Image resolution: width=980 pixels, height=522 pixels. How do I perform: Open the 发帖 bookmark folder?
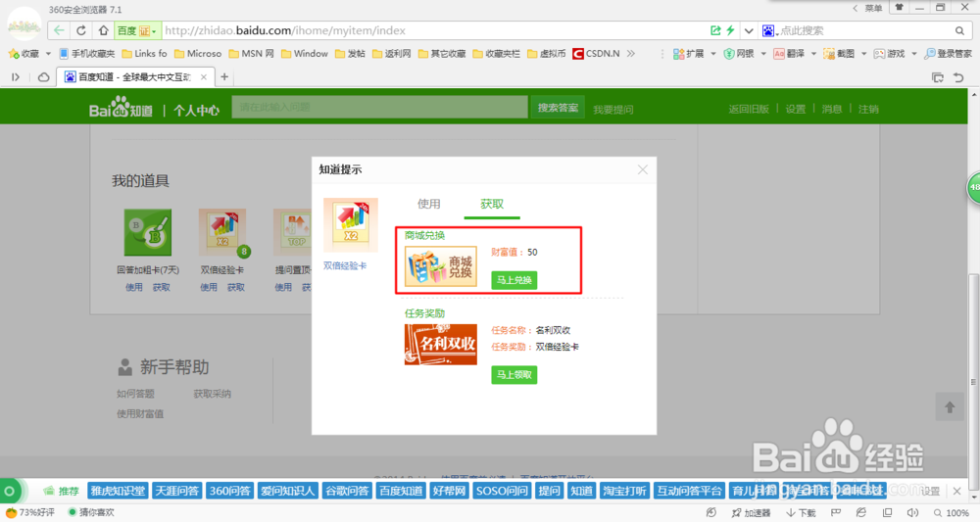[351, 54]
